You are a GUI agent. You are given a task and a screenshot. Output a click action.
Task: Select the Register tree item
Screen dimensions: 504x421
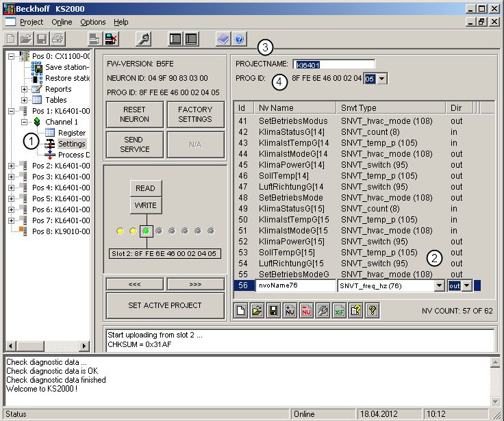pos(72,133)
